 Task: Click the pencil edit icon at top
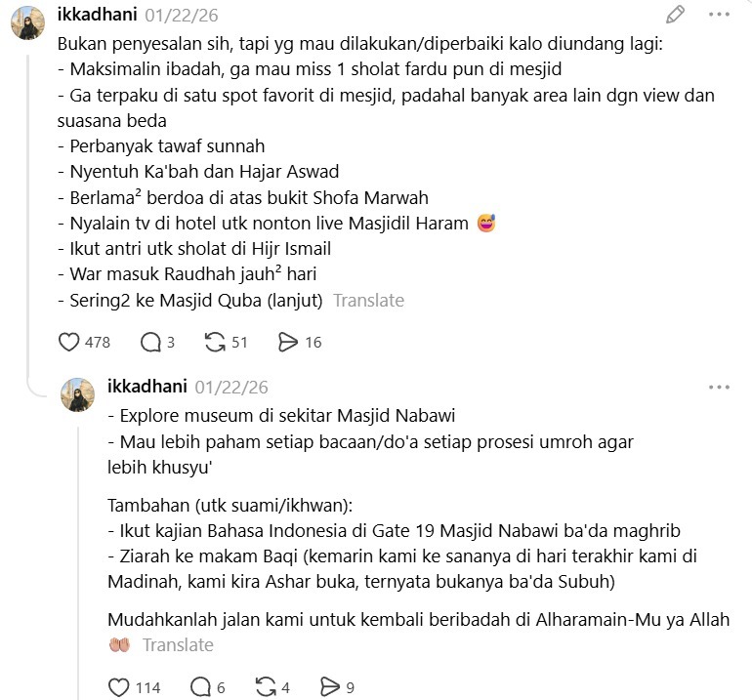point(675,15)
